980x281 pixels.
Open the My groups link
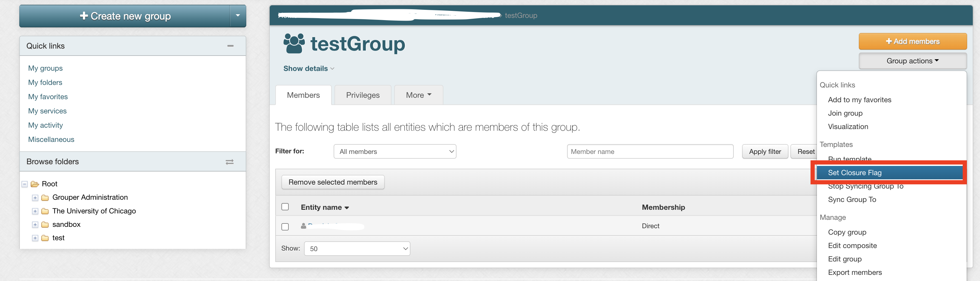tap(45, 68)
